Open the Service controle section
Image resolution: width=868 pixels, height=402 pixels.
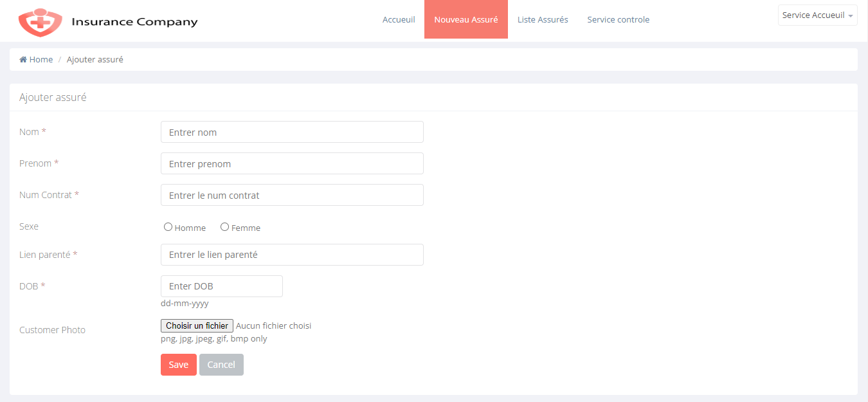[x=618, y=19]
